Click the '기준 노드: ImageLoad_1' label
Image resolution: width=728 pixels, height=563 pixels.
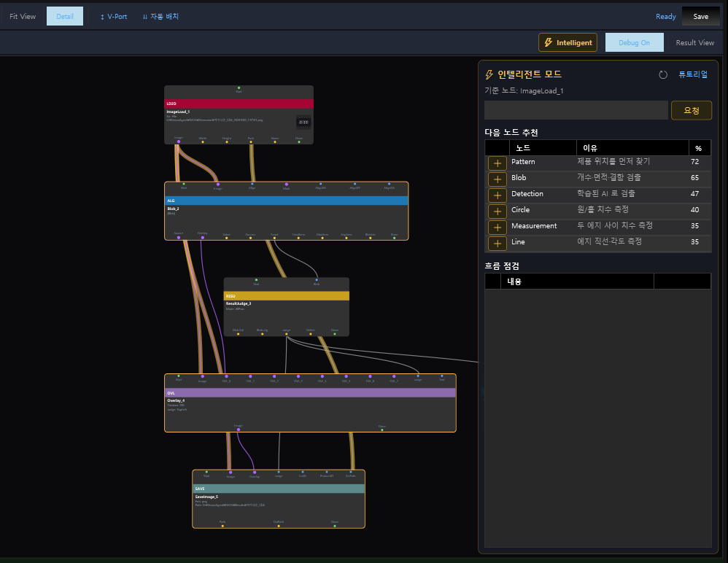click(x=524, y=91)
